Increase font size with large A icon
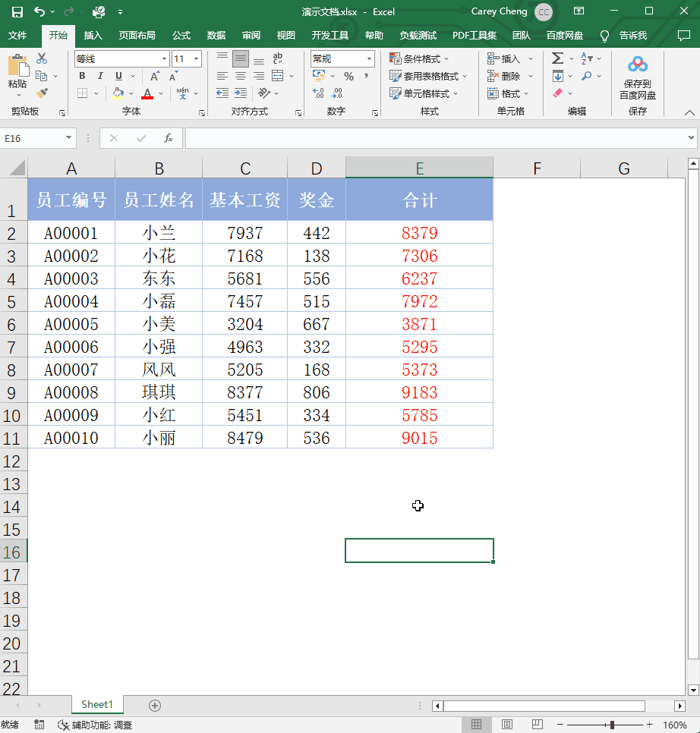 (155, 76)
